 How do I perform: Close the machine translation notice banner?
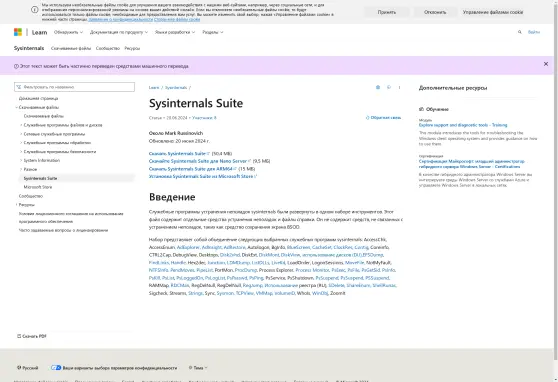pyautogui.click(x=546, y=64)
